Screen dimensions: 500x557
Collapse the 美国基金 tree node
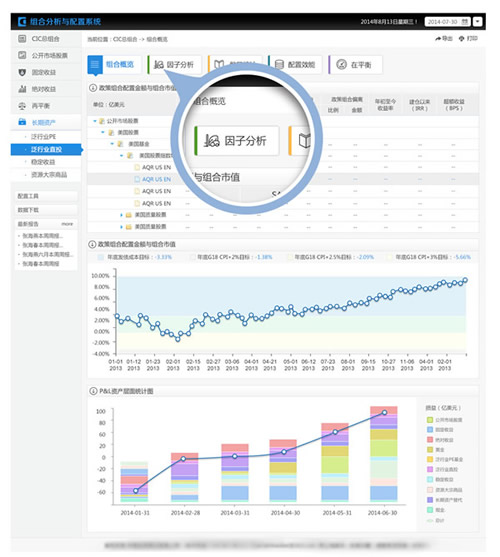tap(112, 144)
